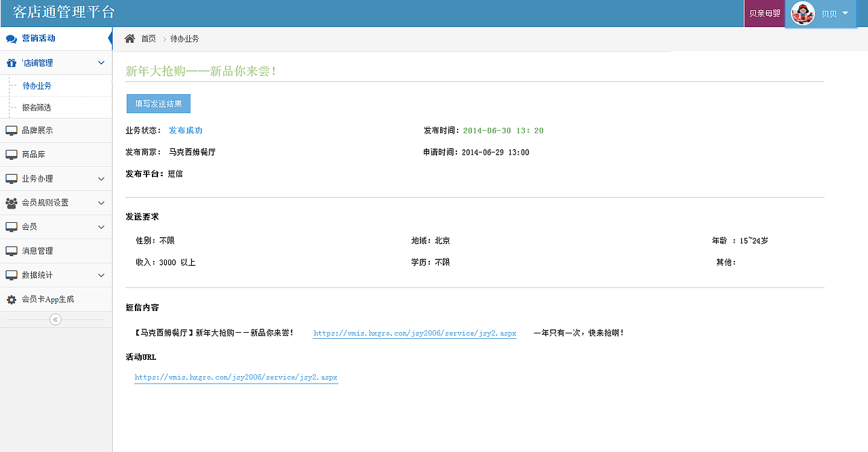Open the 营销活动 menu item
868x452 pixels.
(x=56, y=39)
